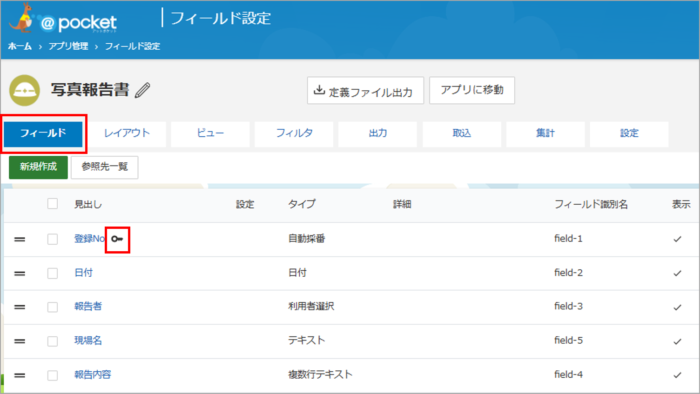Click the 定義ファイル出力 download button
Image resolution: width=700 pixels, height=394 pixels.
tap(365, 91)
